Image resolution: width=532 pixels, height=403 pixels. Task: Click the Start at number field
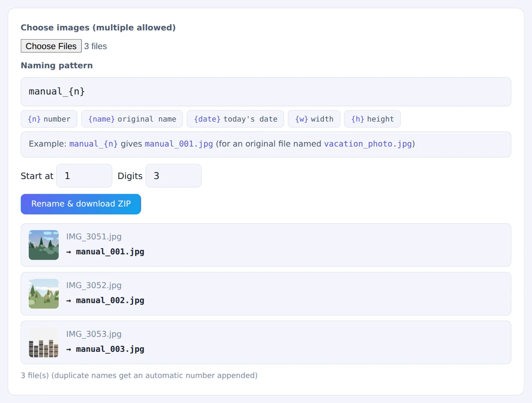85,176
